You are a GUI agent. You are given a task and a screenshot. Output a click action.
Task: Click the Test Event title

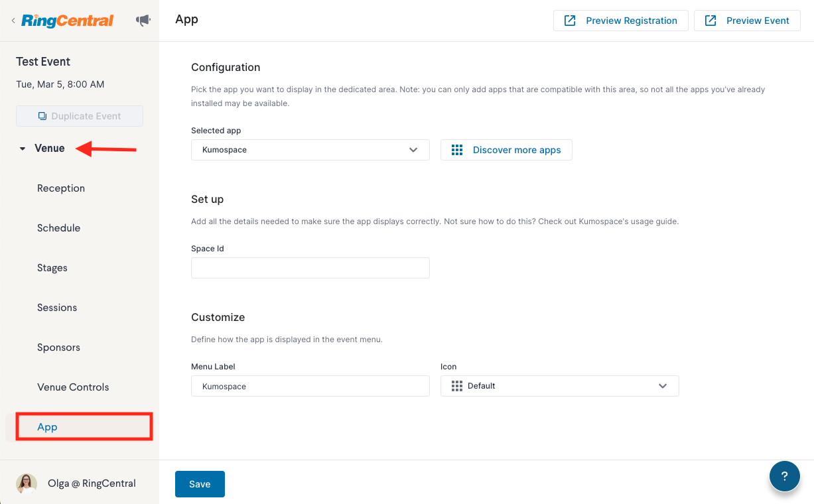(43, 62)
